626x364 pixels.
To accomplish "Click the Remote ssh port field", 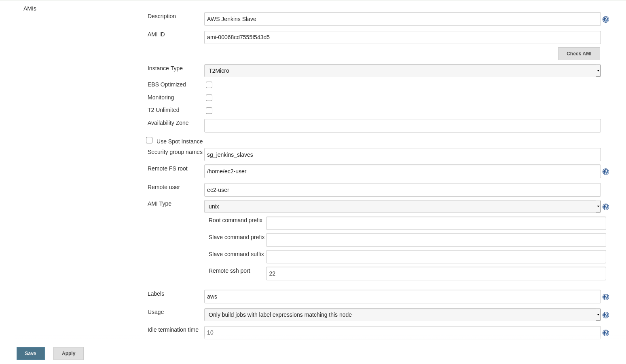I will 436,274.
